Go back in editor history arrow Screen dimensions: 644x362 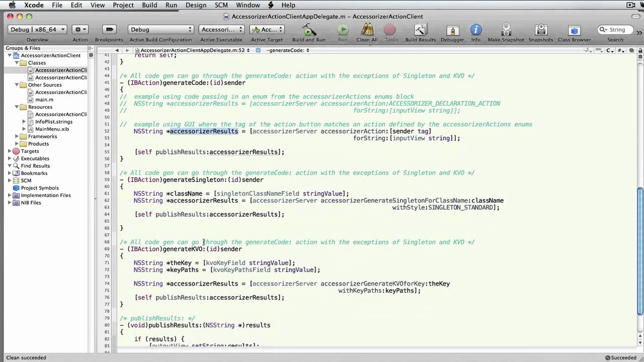[117, 50]
